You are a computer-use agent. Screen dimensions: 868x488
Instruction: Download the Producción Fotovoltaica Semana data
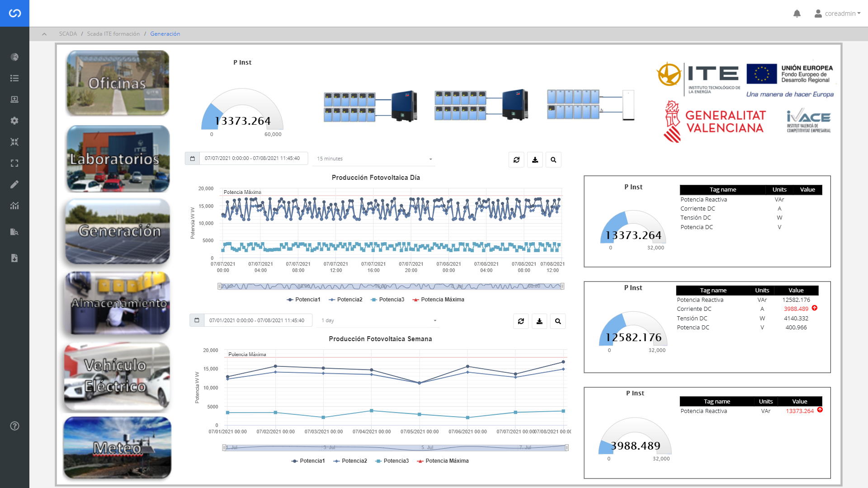(539, 321)
